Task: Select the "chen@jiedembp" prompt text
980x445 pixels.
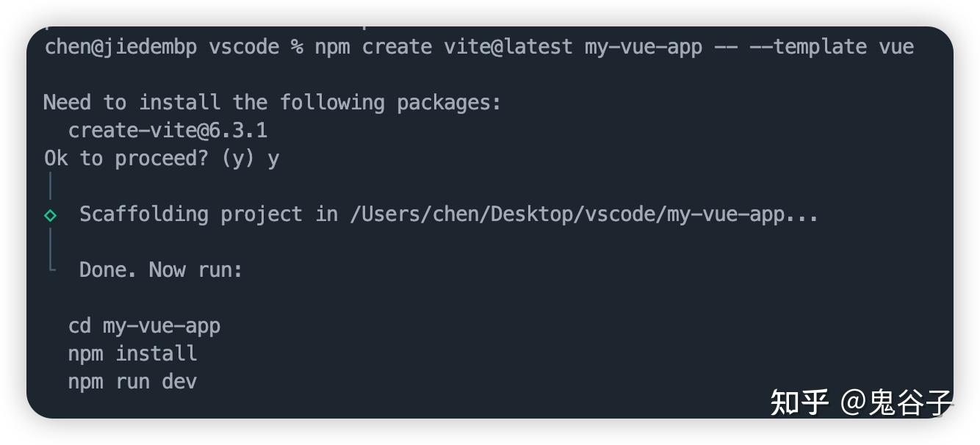Action: point(120,47)
